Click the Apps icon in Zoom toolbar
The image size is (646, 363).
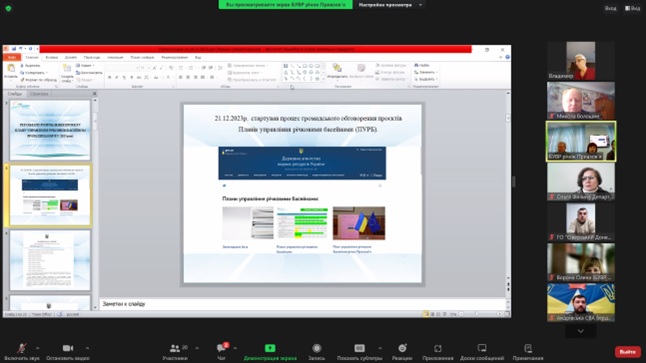coord(438,349)
